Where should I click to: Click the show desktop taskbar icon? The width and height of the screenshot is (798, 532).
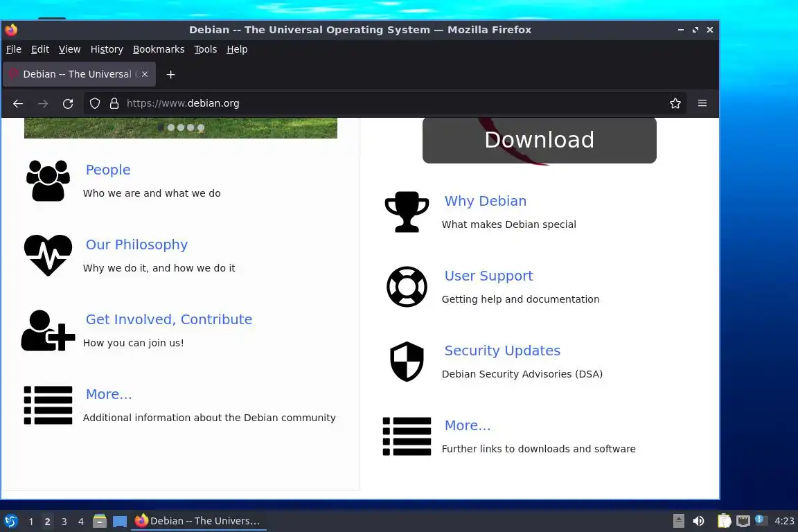pos(120,522)
